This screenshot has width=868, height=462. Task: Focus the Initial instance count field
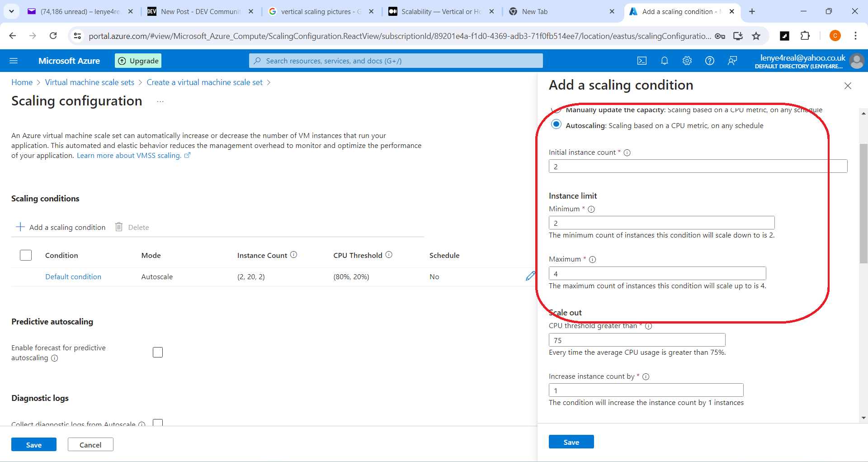point(698,166)
